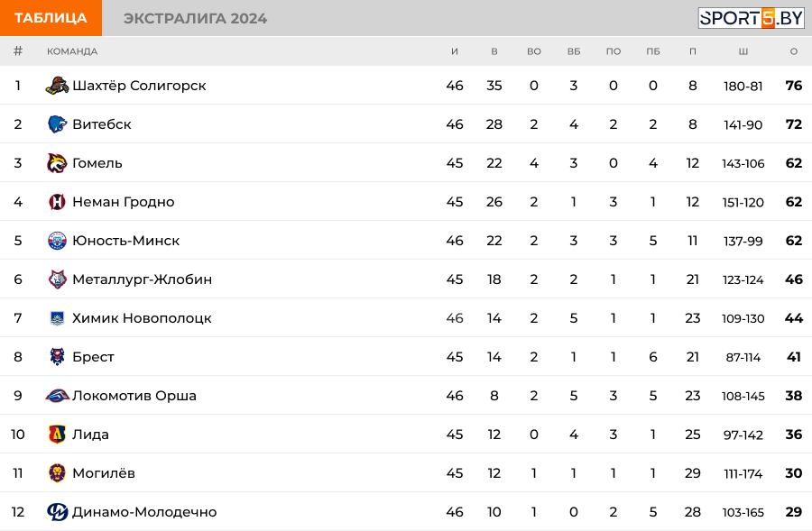Open the SPORT5.BY logo link

tap(751, 18)
